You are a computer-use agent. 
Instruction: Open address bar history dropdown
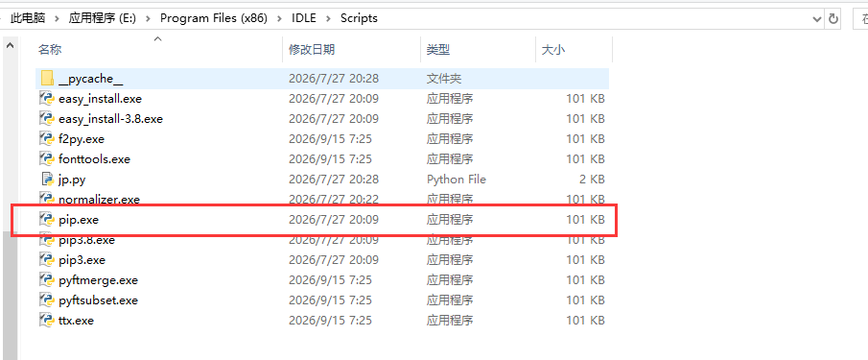point(817,18)
